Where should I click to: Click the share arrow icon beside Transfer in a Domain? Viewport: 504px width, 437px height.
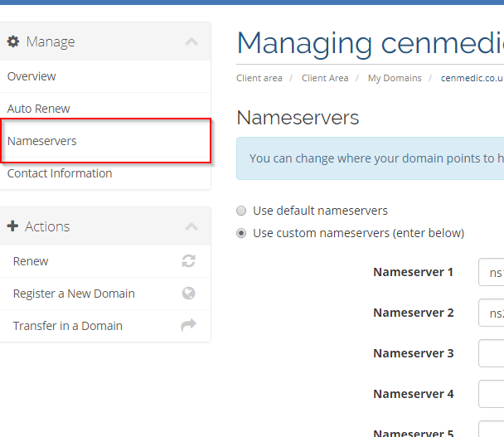click(189, 325)
